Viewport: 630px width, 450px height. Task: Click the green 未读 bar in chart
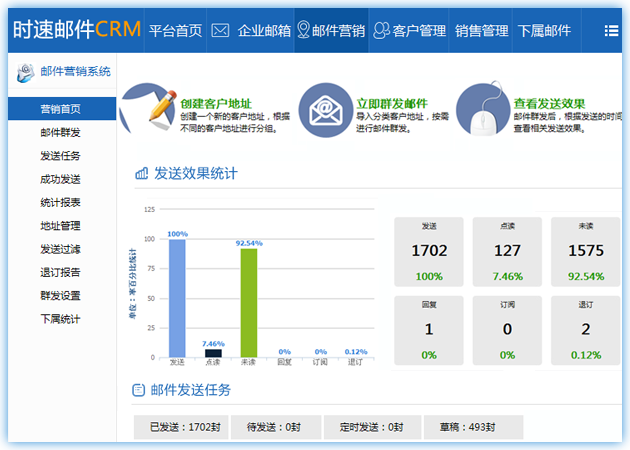pos(249,302)
